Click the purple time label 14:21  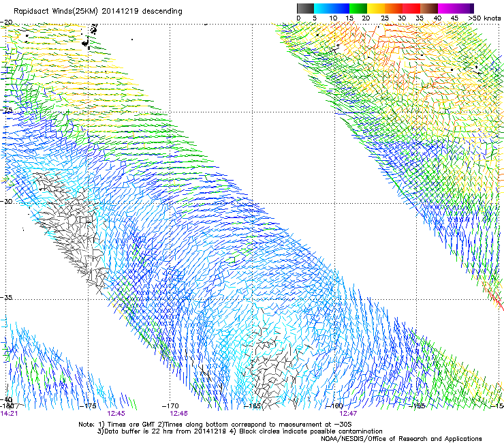click(x=9, y=414)
